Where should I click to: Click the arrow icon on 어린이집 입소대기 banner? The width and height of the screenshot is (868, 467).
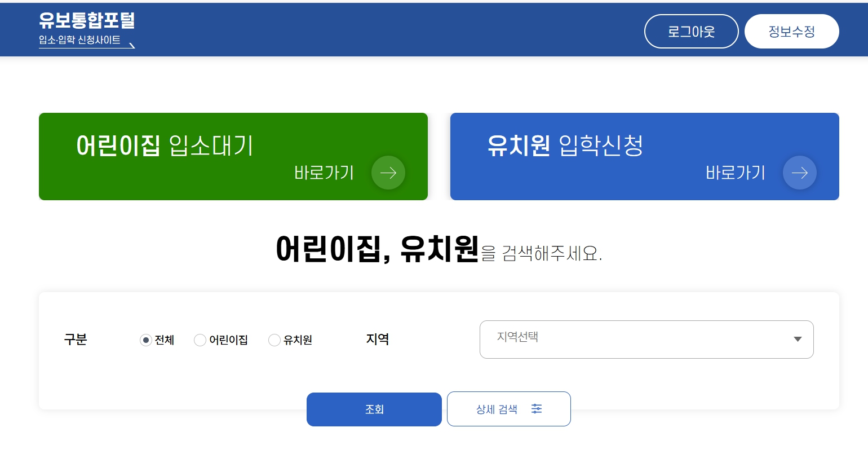click(388, 173)
